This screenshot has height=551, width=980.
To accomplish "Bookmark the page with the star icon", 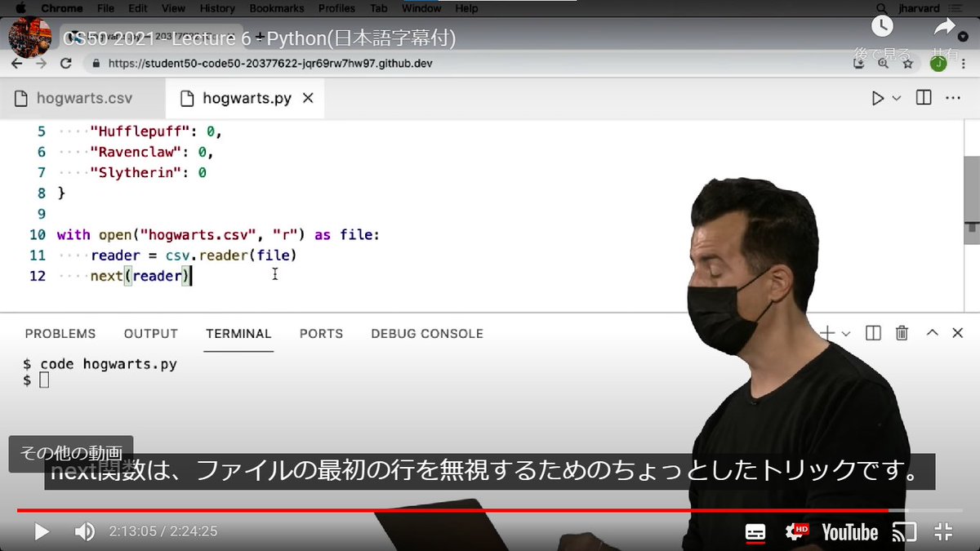I will click(x=907, y=63).
